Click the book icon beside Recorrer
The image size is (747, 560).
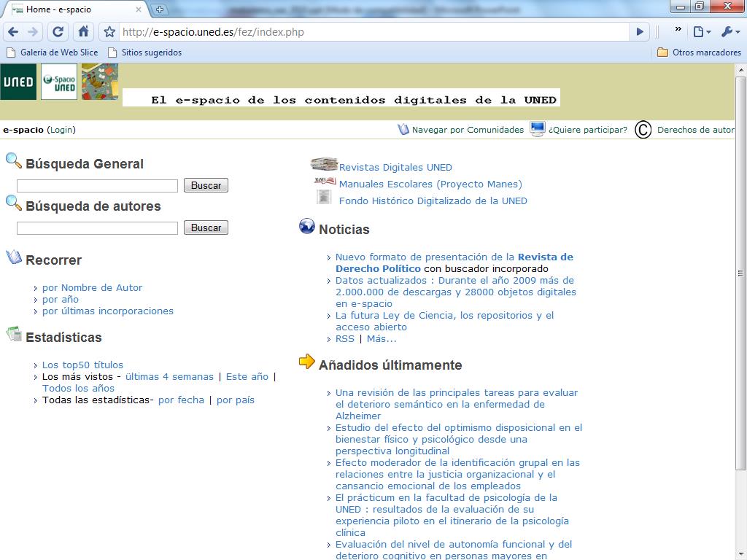[x=14, y=257]
